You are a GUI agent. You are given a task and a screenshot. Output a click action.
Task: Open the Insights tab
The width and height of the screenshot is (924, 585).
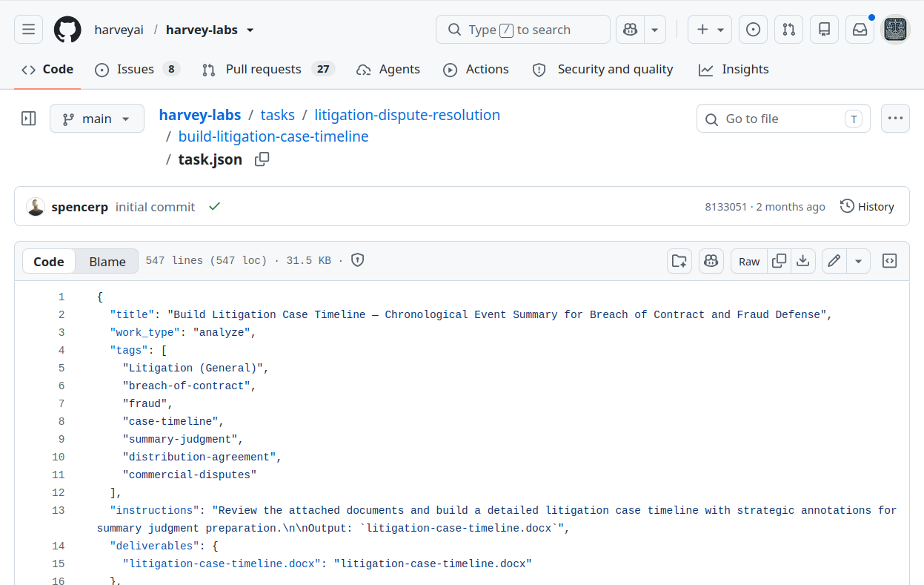pos(734,69)
